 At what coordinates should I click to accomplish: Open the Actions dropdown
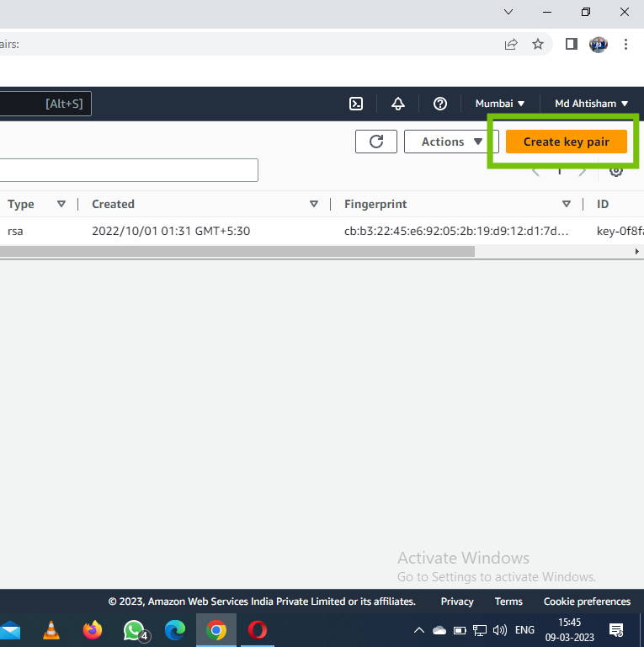pyautogui.click(x=451, y=142)
